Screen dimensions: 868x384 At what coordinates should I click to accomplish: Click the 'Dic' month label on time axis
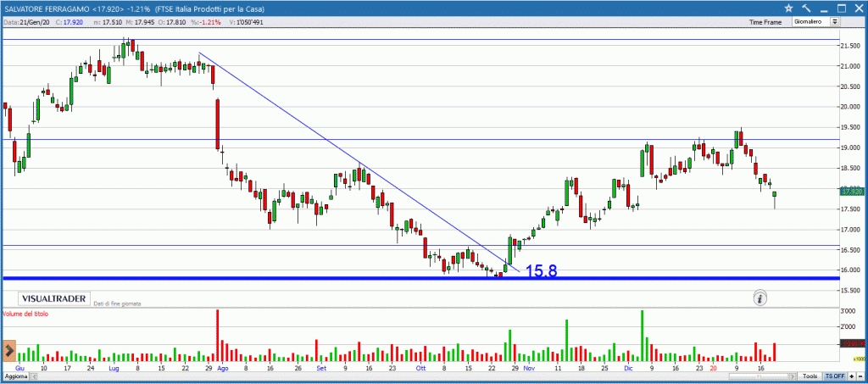point(628,368)
